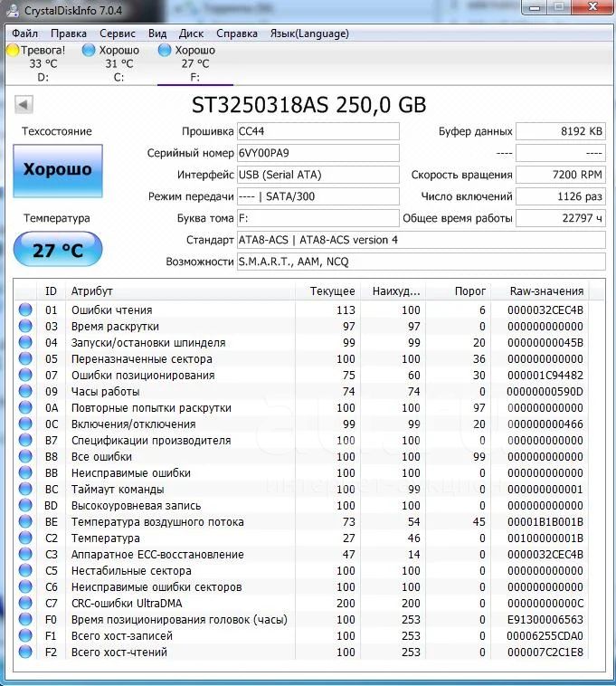
Task: Click status icon for Повторные попытки раскрутки
Action: tap(25, 407)
